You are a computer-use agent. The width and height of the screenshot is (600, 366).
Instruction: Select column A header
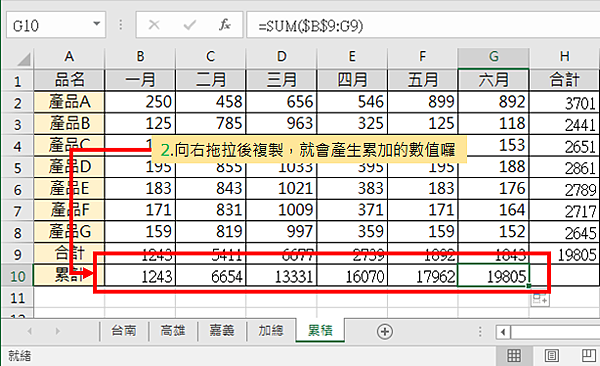[69, 57]
